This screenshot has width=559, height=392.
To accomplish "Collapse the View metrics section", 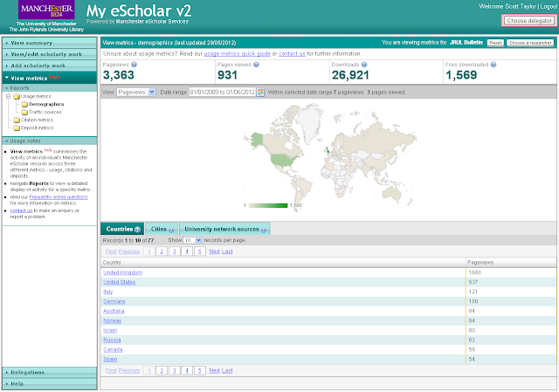I will 49,78.
